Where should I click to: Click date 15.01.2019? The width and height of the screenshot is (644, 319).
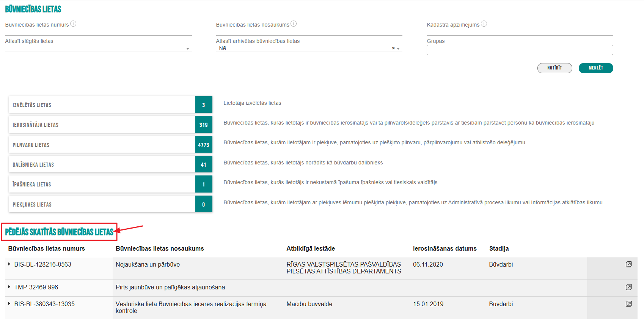tap(428, 304)
